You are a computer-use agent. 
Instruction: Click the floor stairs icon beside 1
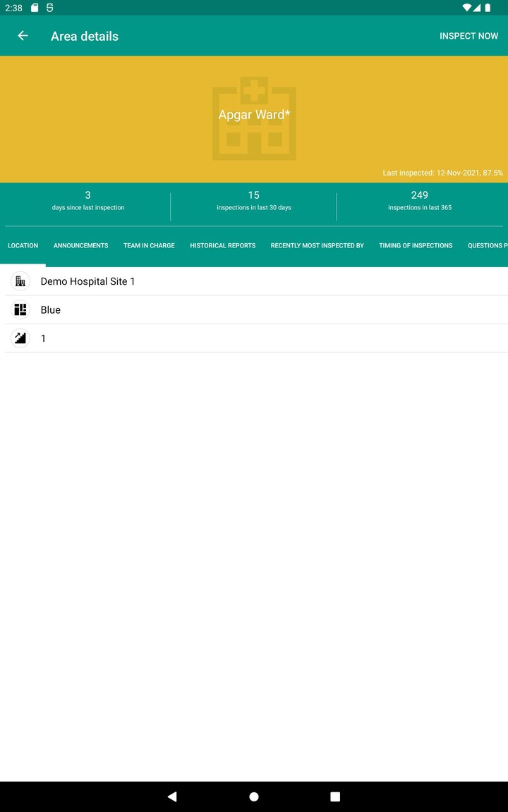pos(20,338)
